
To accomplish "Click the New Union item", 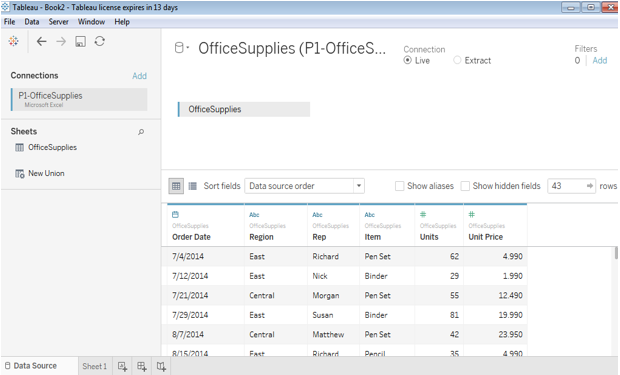I will (46, 174).
